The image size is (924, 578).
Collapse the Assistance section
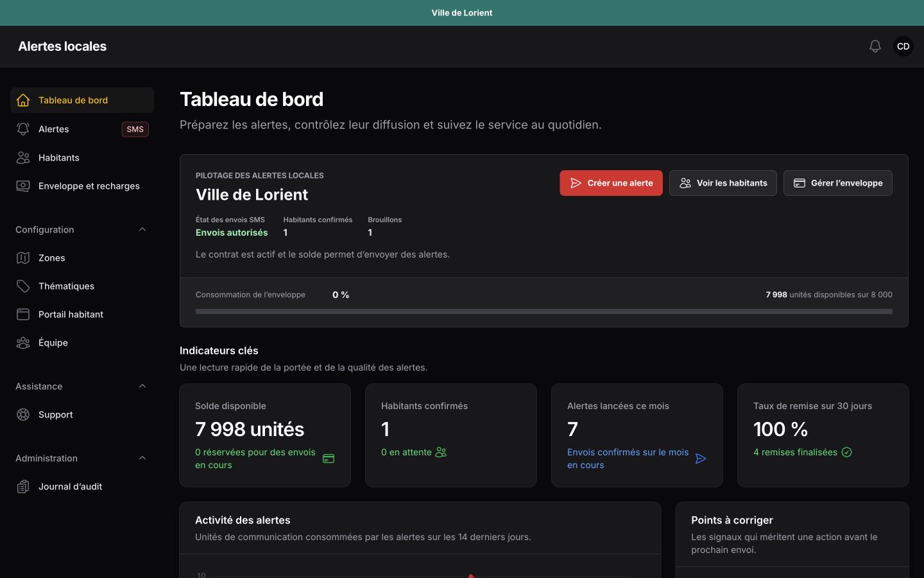coord(142,386)
